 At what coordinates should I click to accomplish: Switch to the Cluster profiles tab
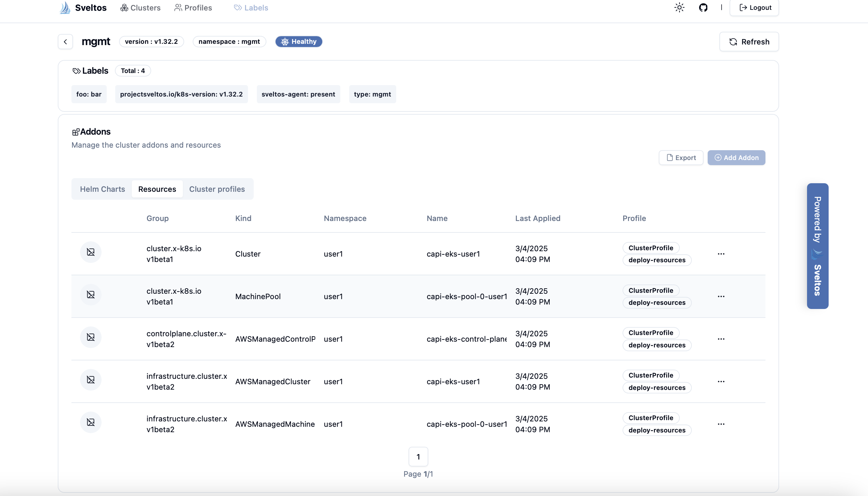(217, 189)
